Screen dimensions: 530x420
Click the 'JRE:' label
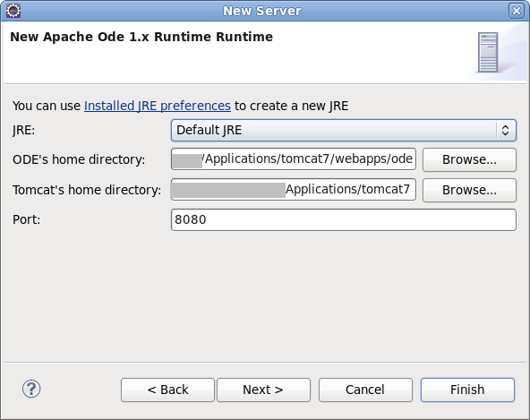pyautogui.click(x=23, y=130)
